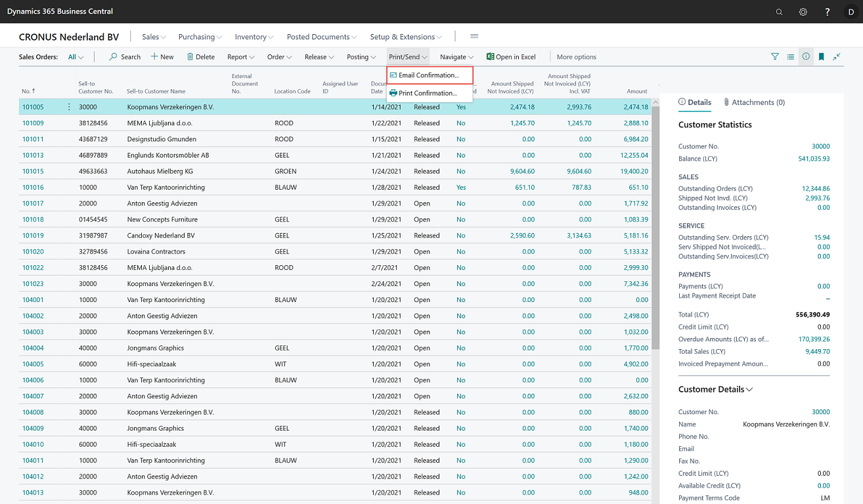
Task: Open the Release dropdown
Action: 319,57
